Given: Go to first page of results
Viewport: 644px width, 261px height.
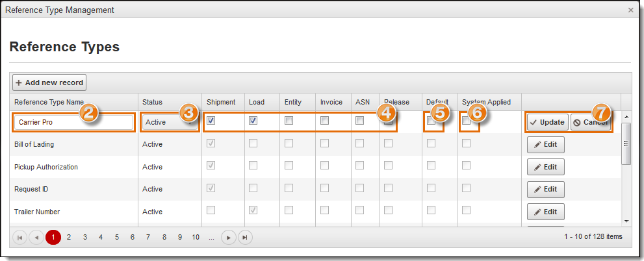Looking at the screenshot, I should [x=20, y=238].
